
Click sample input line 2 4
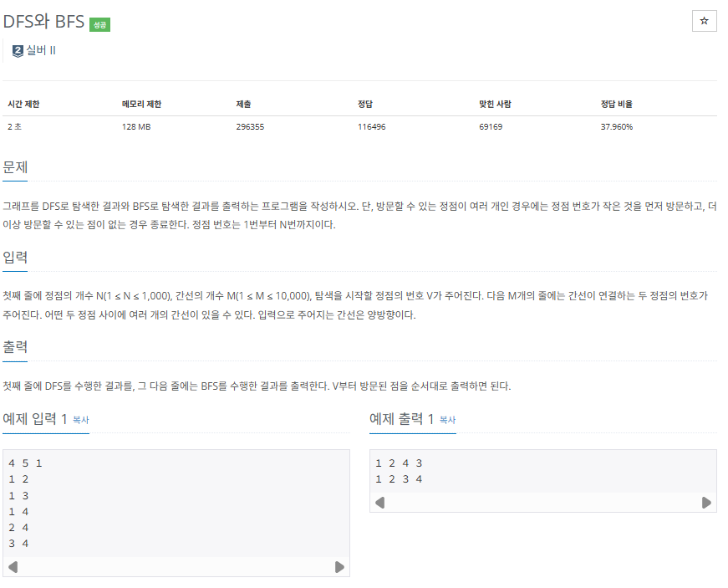18,528
